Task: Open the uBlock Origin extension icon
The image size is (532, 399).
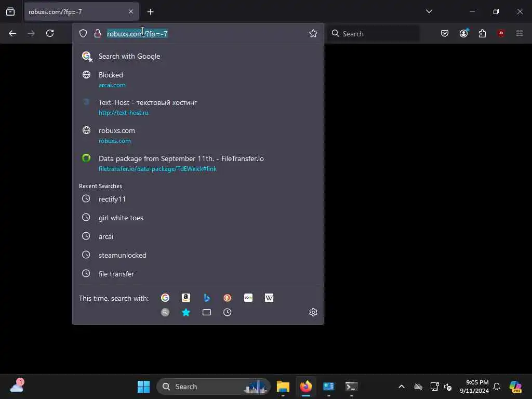Action: 501,33
